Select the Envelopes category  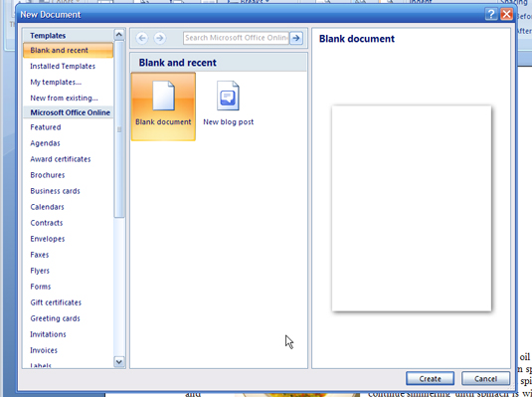68,239
